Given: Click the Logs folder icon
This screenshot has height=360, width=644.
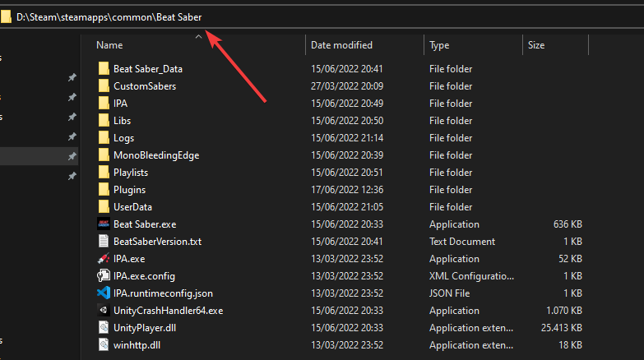Looking at the screenshot, I should (104, 137).
